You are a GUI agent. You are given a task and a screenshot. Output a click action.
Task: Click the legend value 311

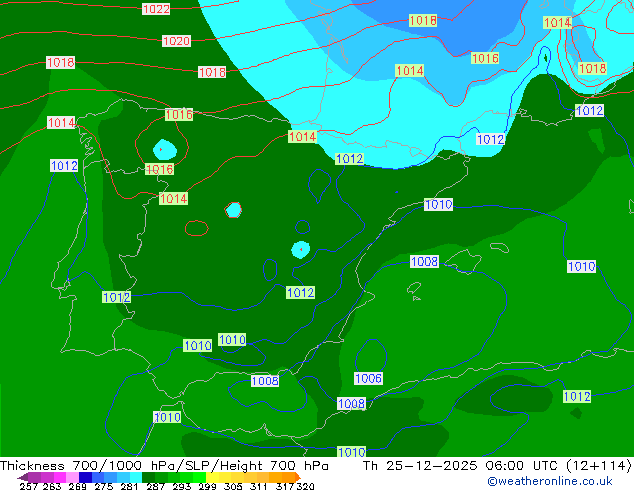[x=259, y=486]
